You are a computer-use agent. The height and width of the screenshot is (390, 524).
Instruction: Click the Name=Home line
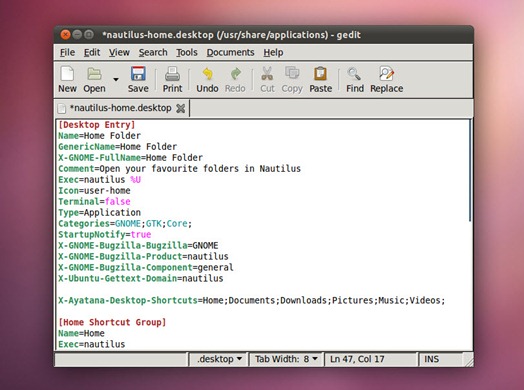pyautogui.click(x=81, y=333)
